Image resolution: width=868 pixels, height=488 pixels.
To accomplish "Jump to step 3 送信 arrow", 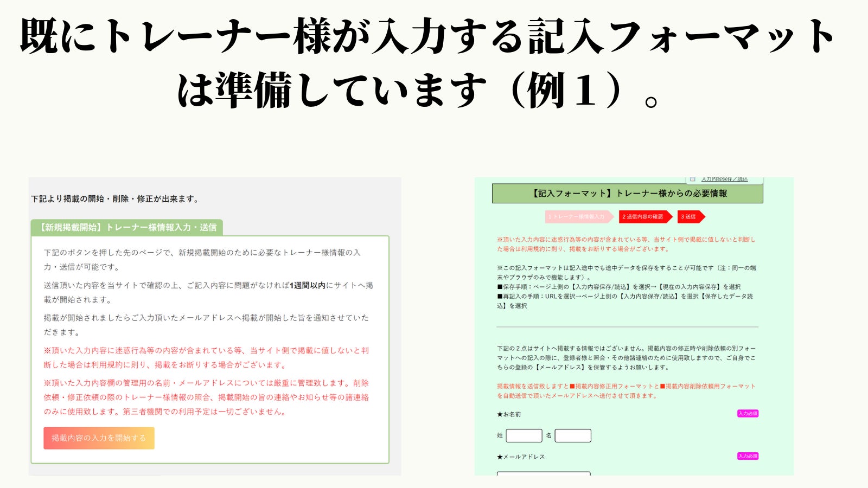I will click(x=690, y=217).
